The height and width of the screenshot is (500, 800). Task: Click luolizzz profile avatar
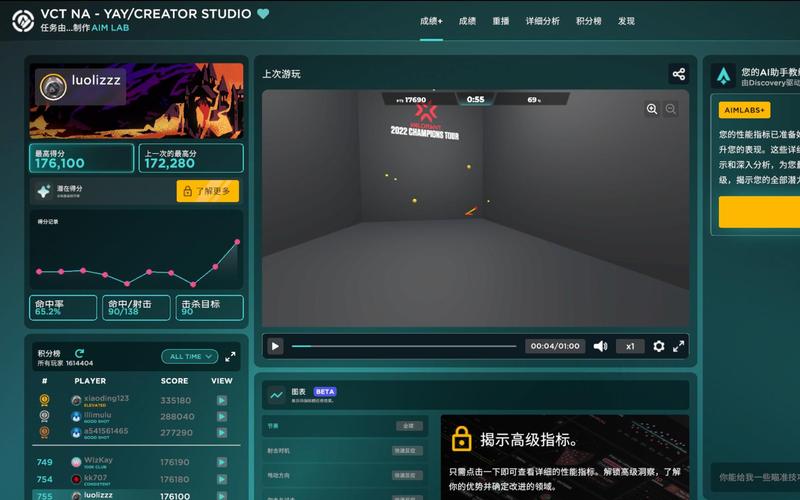53,87
